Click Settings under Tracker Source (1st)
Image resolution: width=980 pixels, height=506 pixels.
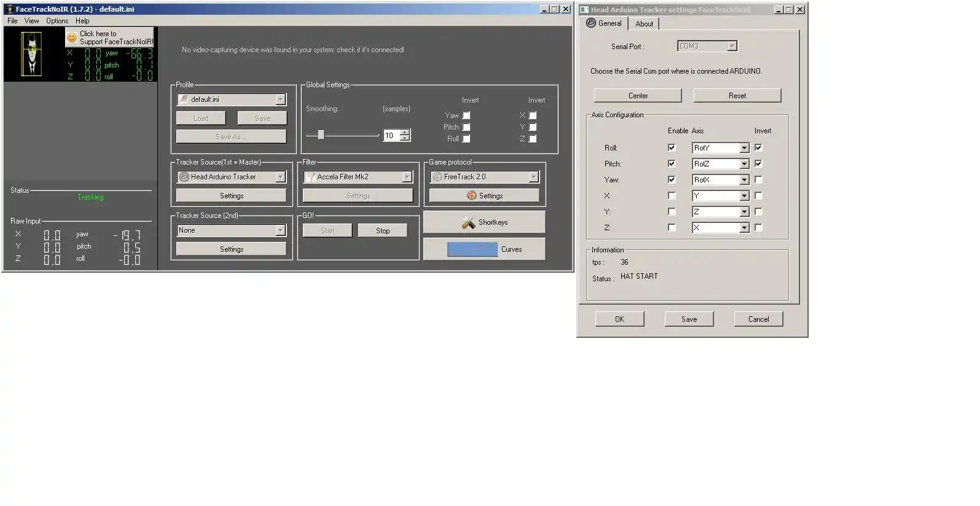[231, 196]
